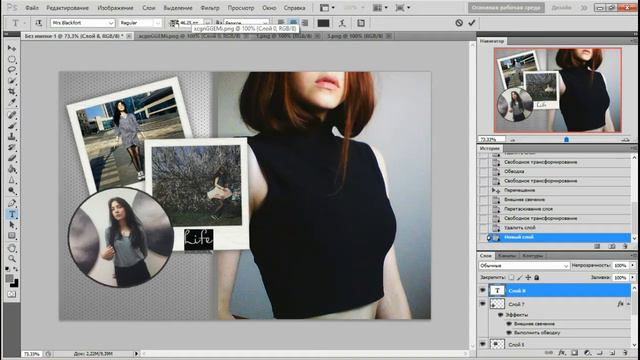Viewport: 640px width, 360px height.
Task: Delete current history state
Action: [625, 246]
